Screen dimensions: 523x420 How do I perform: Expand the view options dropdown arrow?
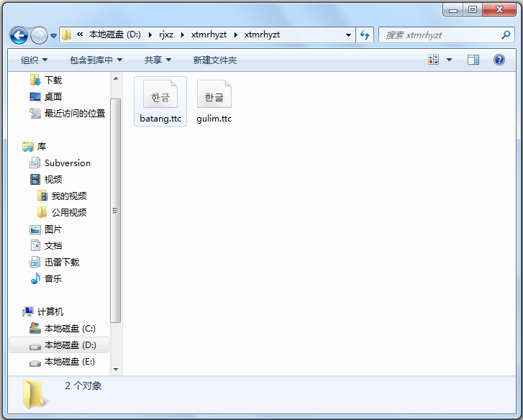tap(450, 60)
